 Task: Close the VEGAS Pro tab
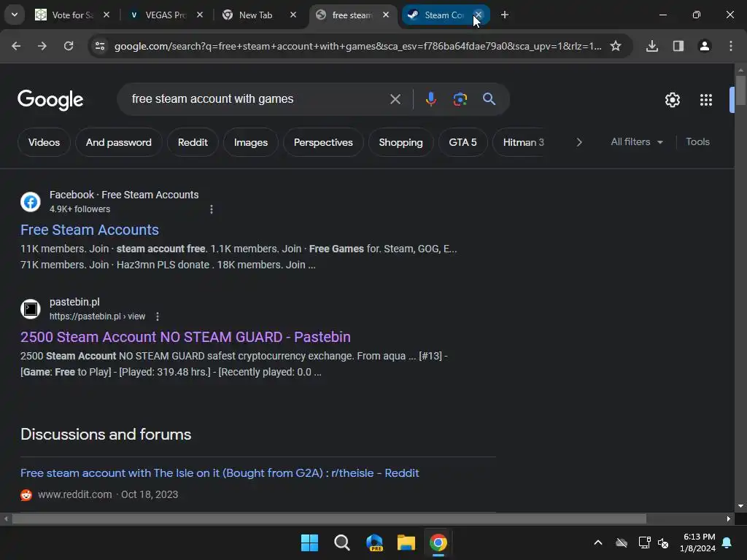click(200, 15)
